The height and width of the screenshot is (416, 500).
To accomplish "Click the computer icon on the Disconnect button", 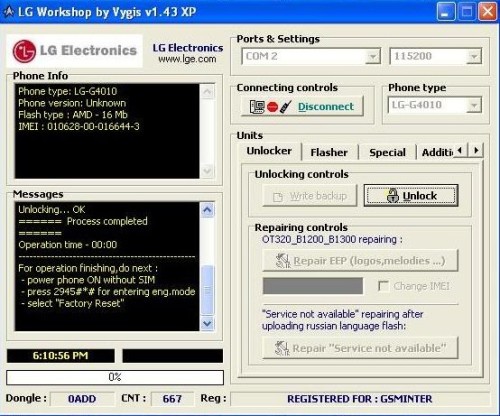I will click(257, 107).
